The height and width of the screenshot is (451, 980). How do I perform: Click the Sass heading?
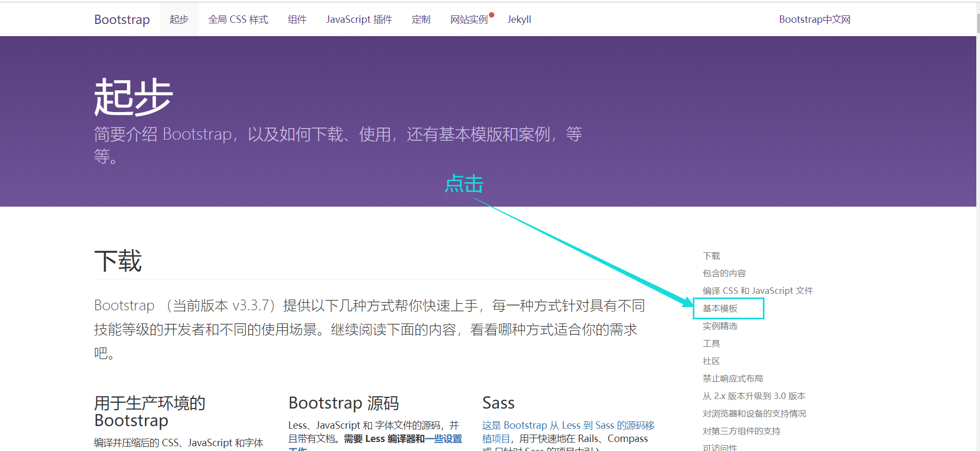click(x=498, y=403)
